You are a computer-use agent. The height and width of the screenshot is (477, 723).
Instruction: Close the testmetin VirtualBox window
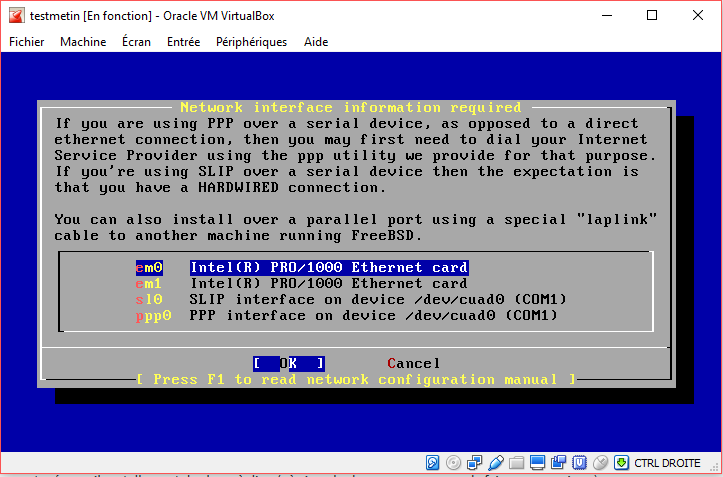(698, 16)
